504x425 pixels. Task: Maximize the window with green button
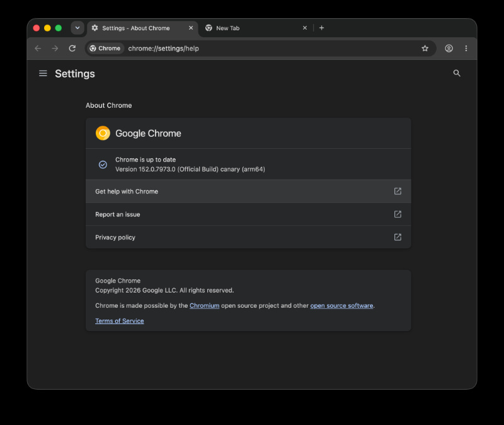58,28
